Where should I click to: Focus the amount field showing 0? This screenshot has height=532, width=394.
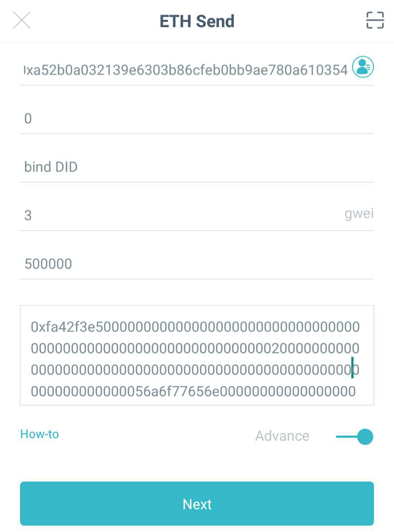pyautogui.click(x=197, y=118)
